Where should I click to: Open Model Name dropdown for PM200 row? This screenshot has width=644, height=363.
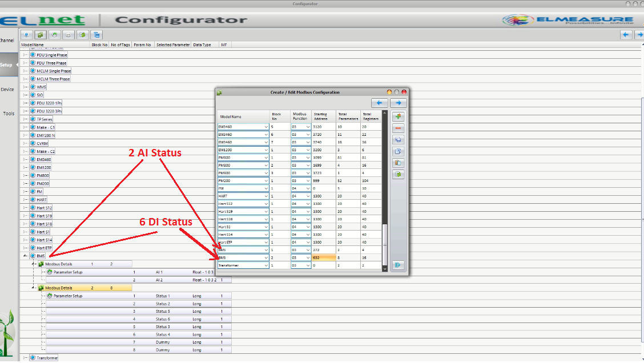click(x=265, y=181)
